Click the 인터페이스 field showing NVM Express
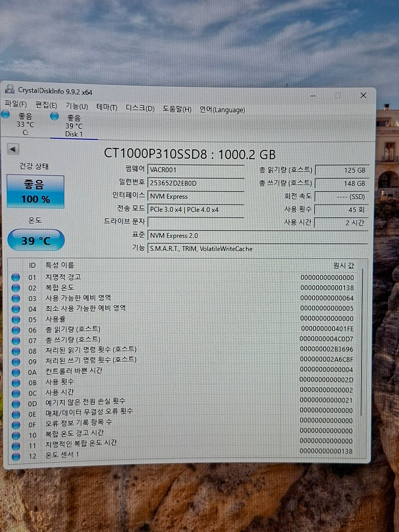Image resolution: width=399 pixels, height=532 pixels. pyautogui.click(x=196, y=196)
